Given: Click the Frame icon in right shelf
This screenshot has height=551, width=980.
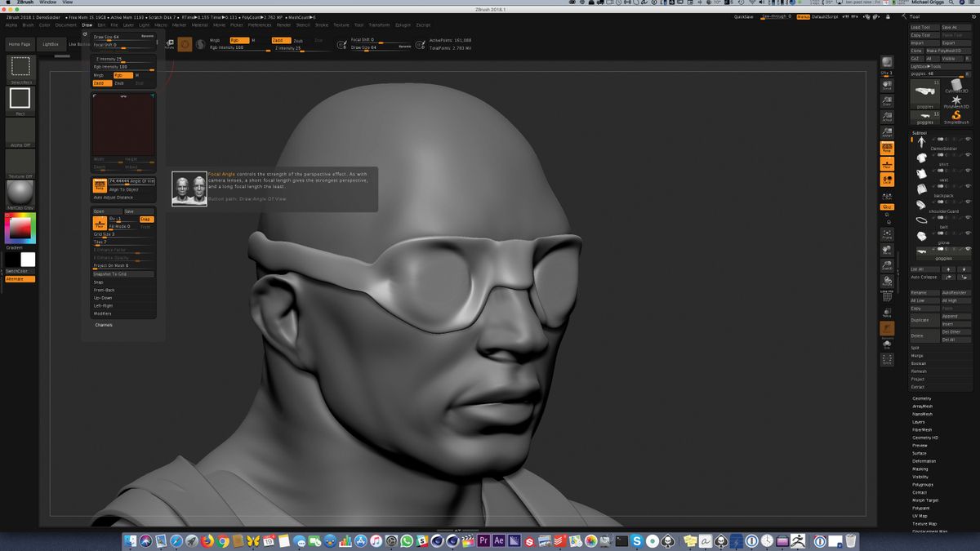Looking at the screenshot, I should click(x=886, y=235).
